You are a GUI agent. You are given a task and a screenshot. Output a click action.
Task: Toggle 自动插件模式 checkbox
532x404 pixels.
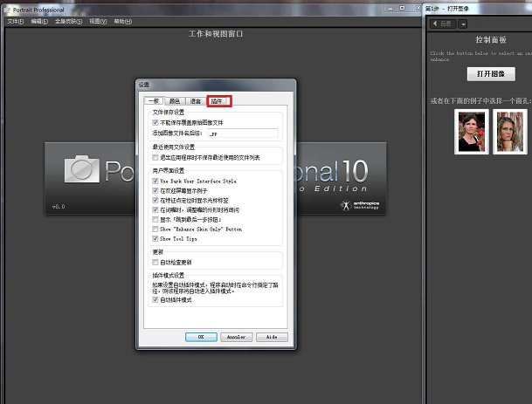(155, 299)
